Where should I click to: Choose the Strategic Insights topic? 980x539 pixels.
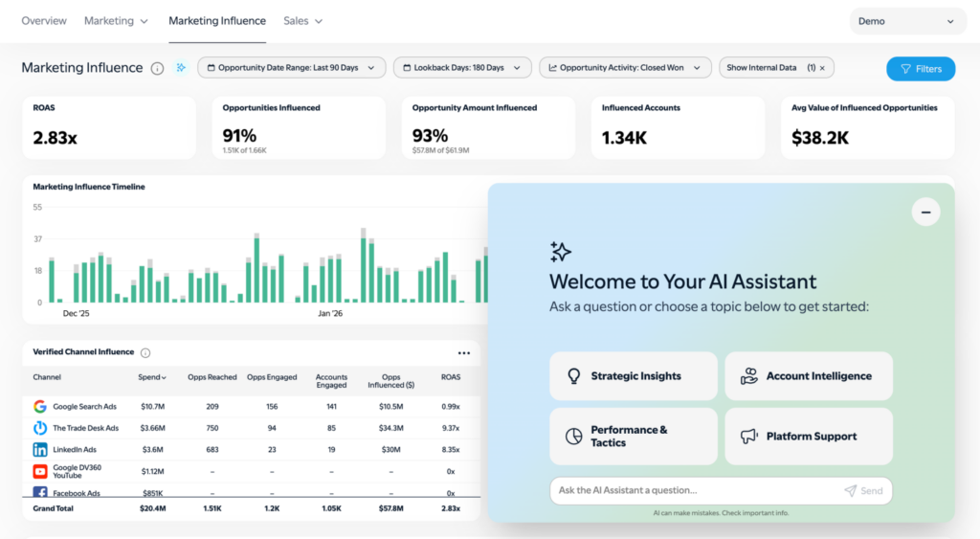(634, 376)
